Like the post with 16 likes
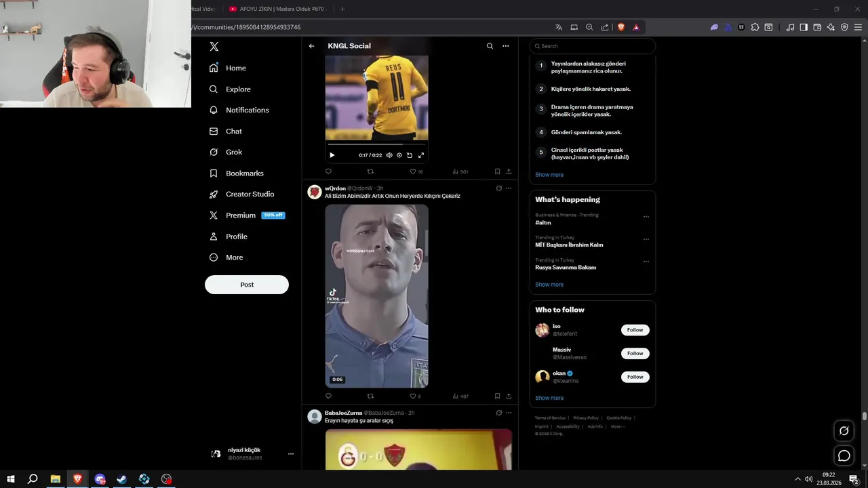Viewport: 868px width, 488px height. pos(416,171)
